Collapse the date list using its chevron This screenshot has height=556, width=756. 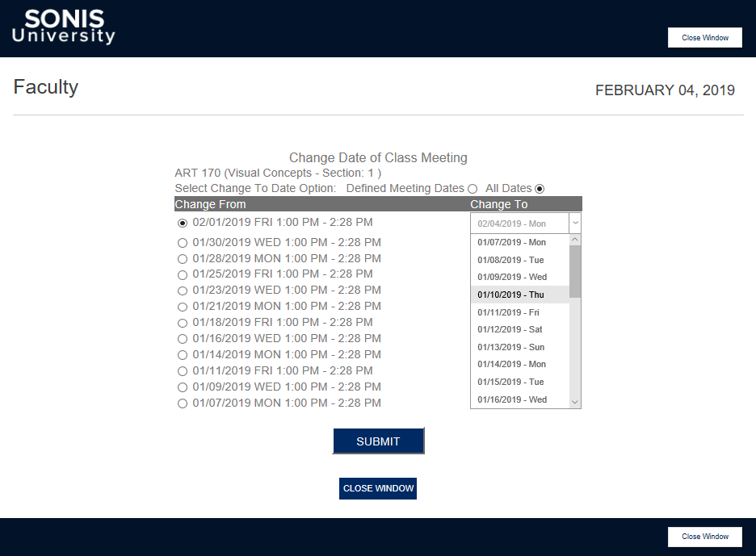point(574,223)
